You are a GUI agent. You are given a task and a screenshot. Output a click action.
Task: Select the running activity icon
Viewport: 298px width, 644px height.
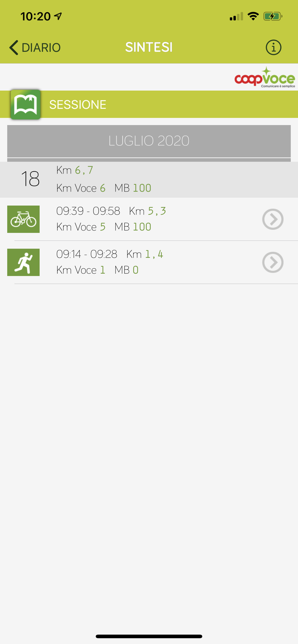pos(23,262)
